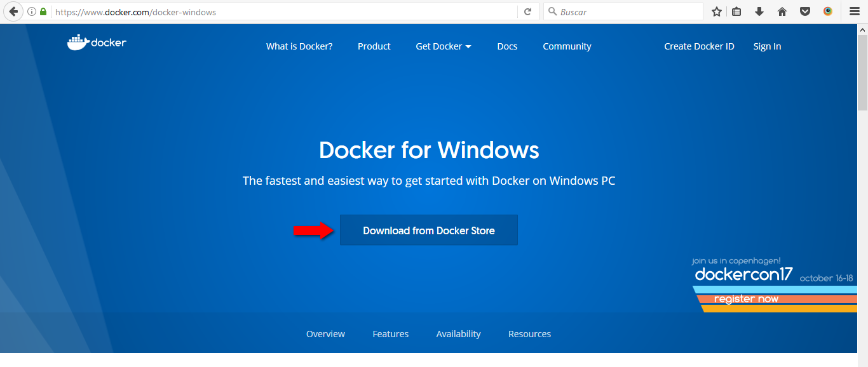
Task: Click the page vertical scrollbar thumb
Action: coord(862,73)
